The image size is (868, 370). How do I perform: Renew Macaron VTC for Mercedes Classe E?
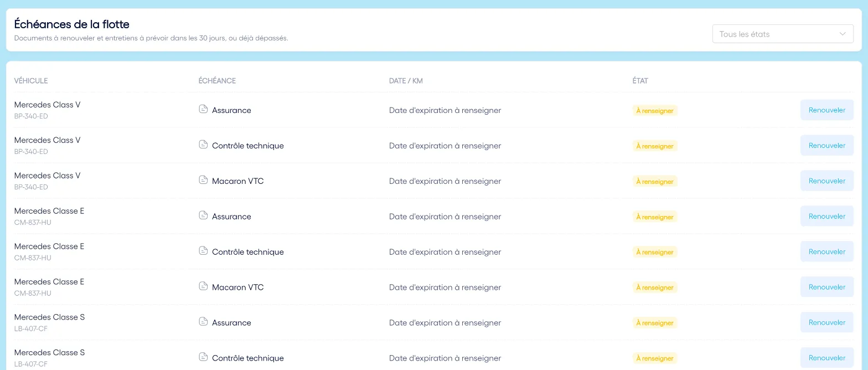click(827, 287)
